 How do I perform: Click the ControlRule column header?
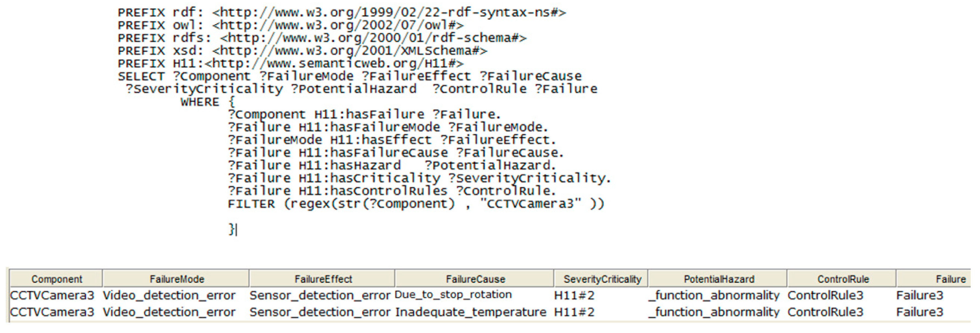coord(843,279)
